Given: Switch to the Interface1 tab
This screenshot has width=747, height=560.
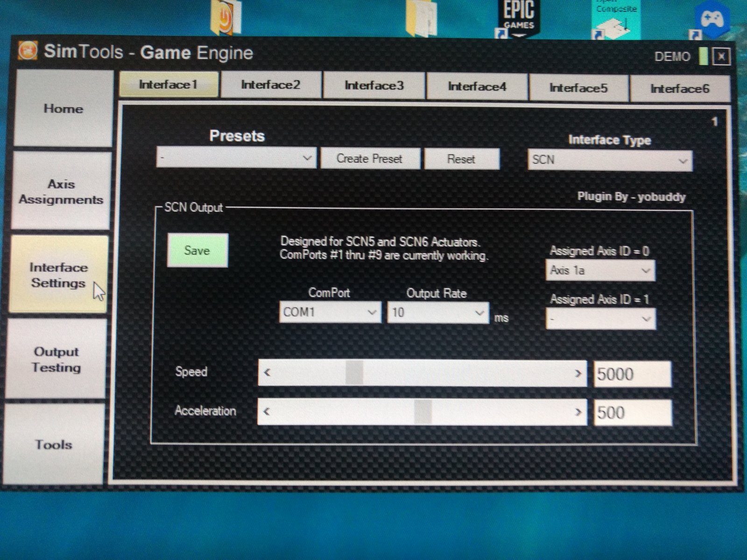Looking at the screenshot, I should (169, 84).
